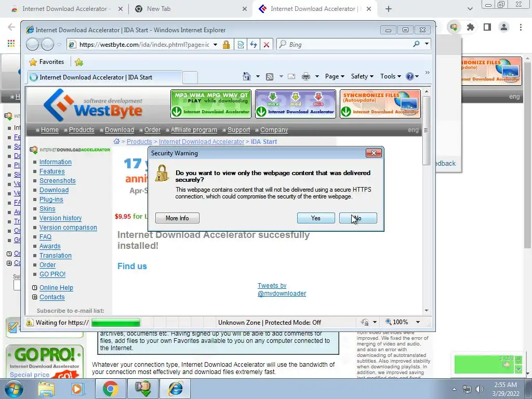Switch to the Chrome New Tab tab
This screenshot has height=399, width=532.
click(x=191, y=9)
